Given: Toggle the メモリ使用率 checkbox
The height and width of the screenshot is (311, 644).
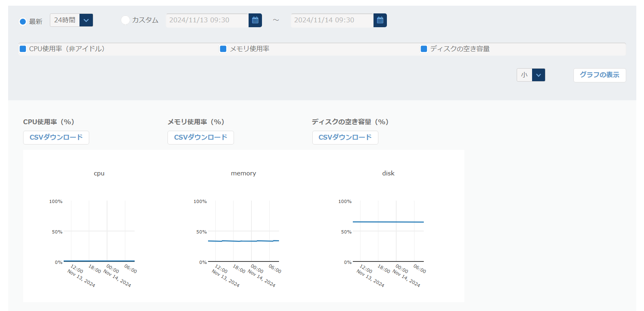Looking at the screenshot, I should click(223, 49).
